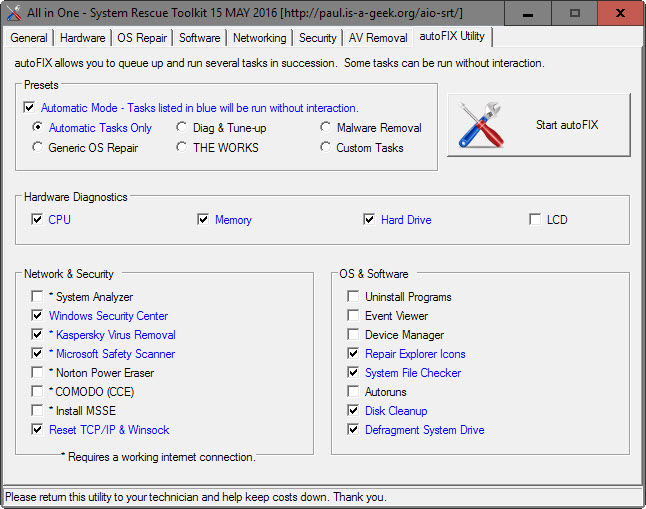Uncheck System File Checker

click(353, 372)
